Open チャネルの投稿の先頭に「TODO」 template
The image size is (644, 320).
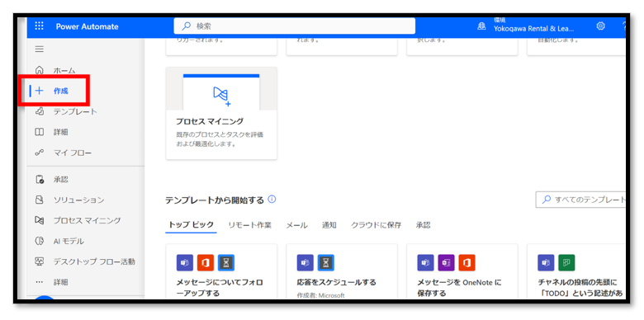tap(576, 271)
